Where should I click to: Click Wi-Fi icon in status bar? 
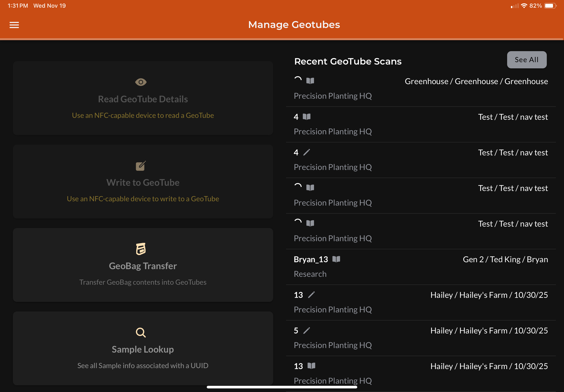coord(524,6)
